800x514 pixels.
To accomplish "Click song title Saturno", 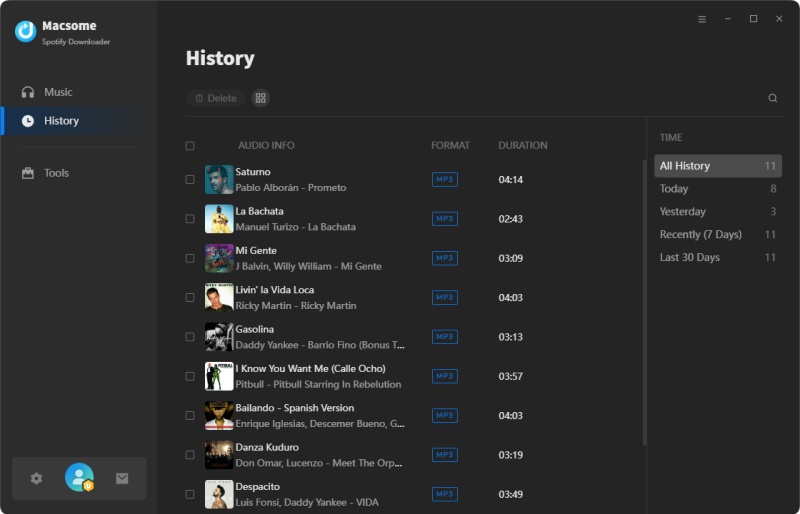I will point(253,172).
